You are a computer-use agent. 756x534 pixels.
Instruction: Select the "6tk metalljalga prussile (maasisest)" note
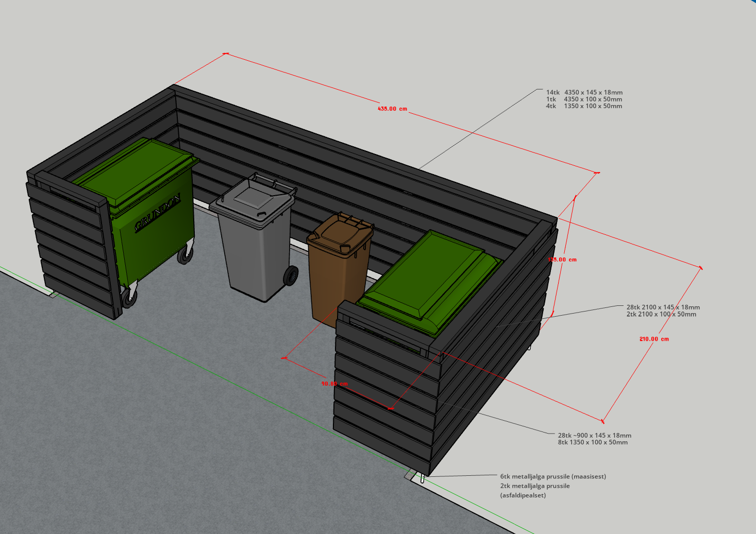tap(553, 477)
